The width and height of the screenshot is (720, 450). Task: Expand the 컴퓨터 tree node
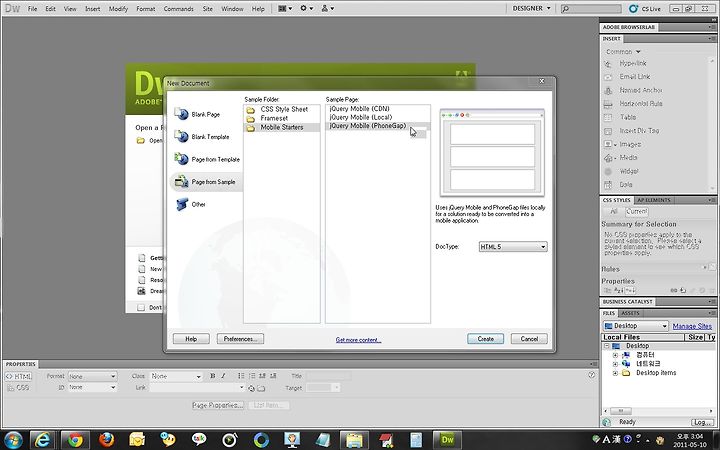pyautogui.click(x=615, y=355)
